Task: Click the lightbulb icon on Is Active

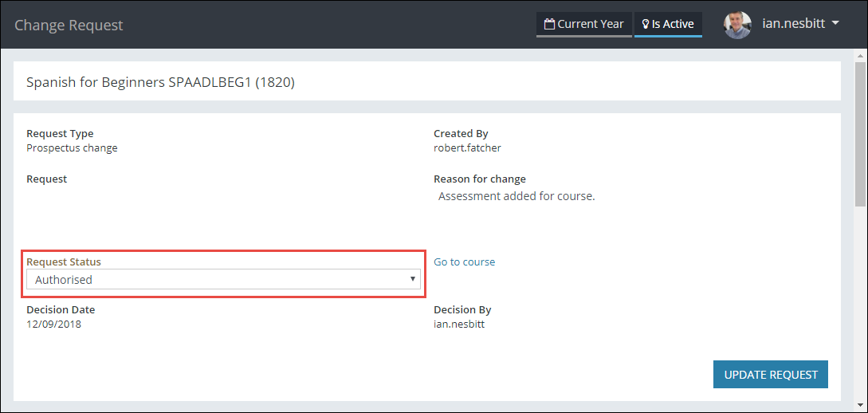Action: 645,25
